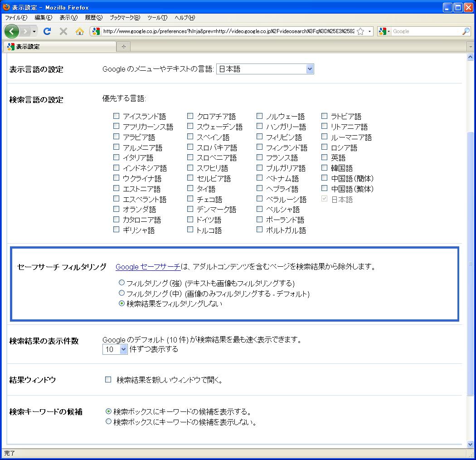Image resolution: width=476 pixels, height=460 pixels.
Task: Reload the page with the blue refresh icon
Action: (47, 31)
